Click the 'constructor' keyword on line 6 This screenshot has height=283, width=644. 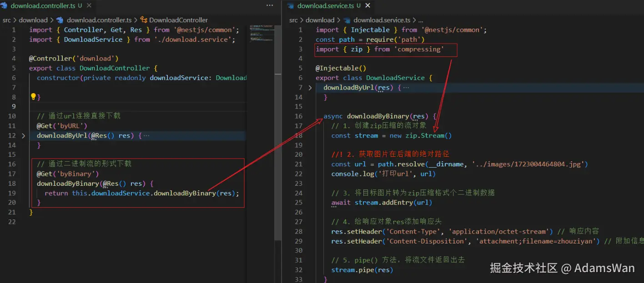(x=58, y=78)
